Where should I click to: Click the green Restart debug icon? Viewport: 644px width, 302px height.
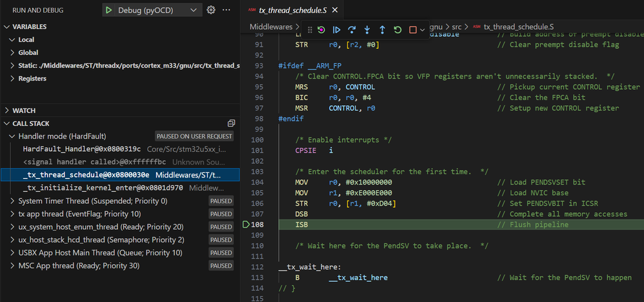tap(397, 30)
